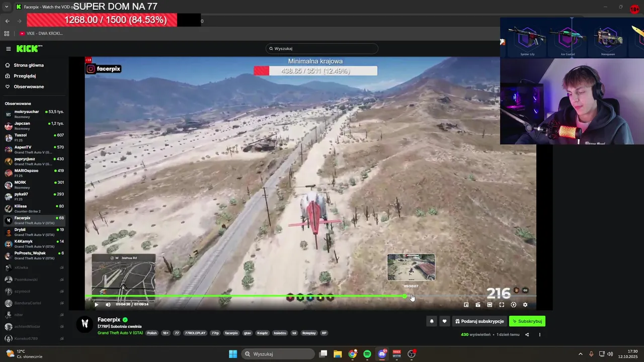Open the Facerpix channel name
Image resolution: width=644 pixels, height=362 pixels.
click(109, 320)
